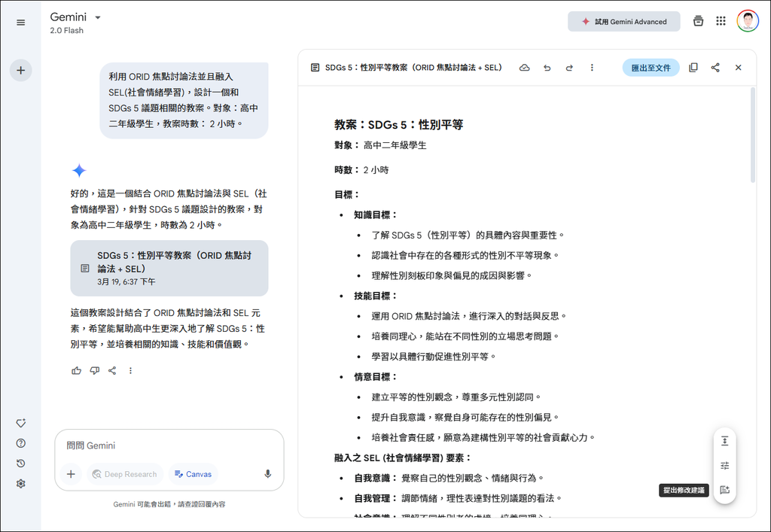Click the lesson plan main heading
Image resolution: width=771 pixels, height=532 pixels.
399,125
